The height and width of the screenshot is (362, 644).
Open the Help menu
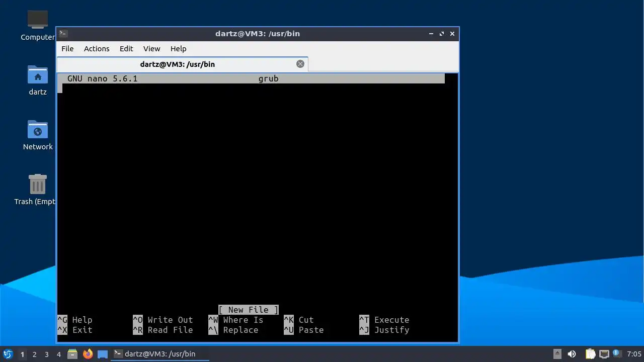tap(179, 49)
